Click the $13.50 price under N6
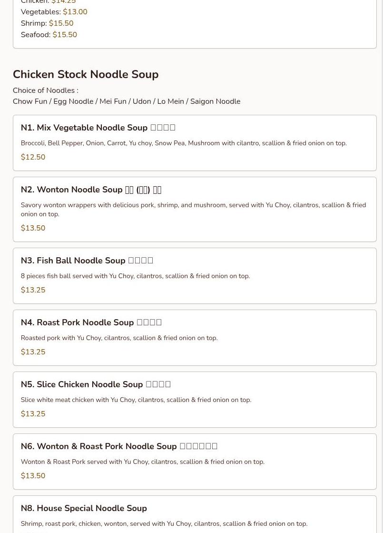This screenshot has height=533, width=392. point(33,476)
